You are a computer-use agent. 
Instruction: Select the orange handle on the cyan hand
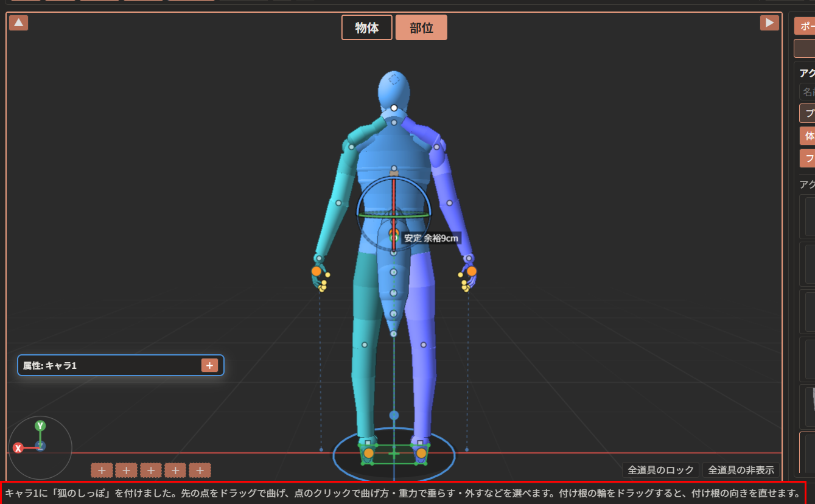[317, 271]
